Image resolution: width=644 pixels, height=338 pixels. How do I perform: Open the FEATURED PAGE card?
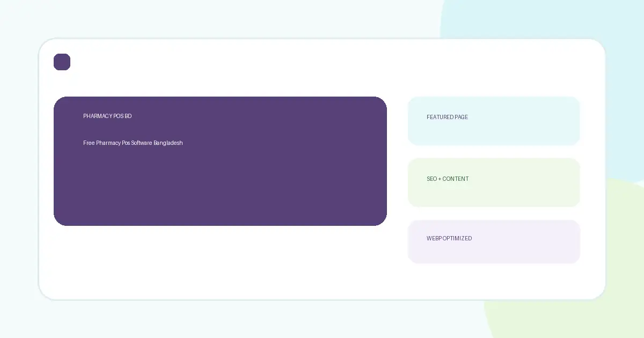[494, 121]
